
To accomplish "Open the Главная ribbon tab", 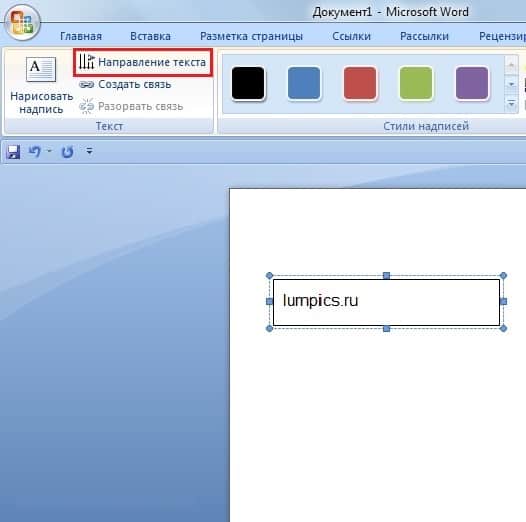I will pos(81,36).
